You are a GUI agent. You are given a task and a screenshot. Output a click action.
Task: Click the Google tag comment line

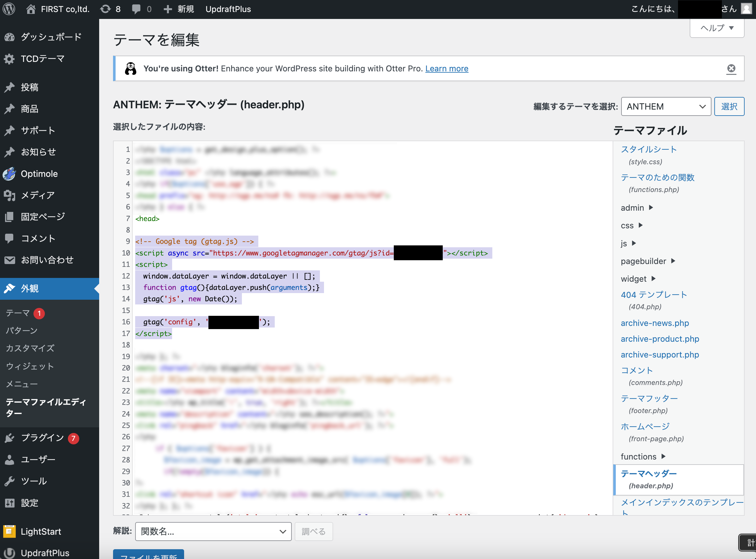click(195, 242)
